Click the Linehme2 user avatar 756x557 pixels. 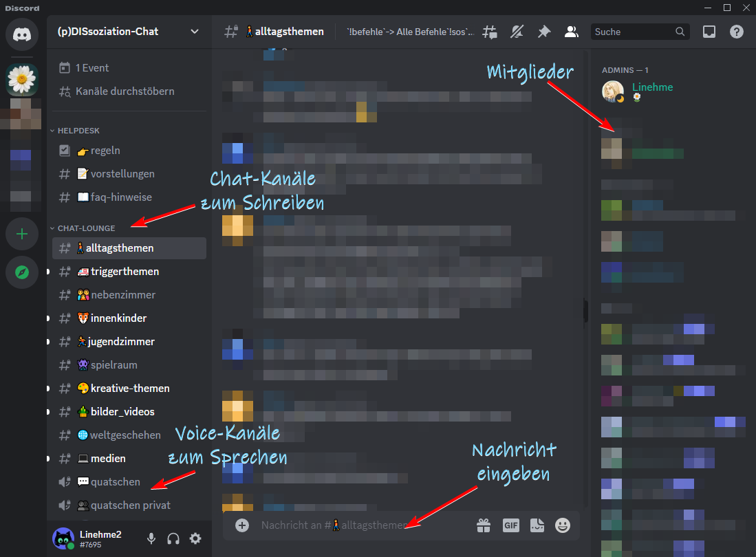pos(63,538)
